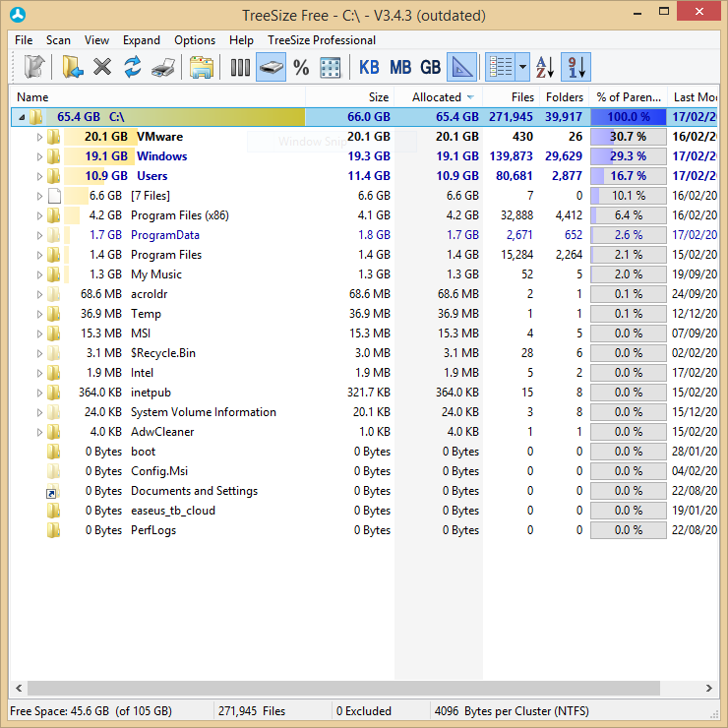Screen dimensions: 728x728
Task: Click the TreeSize app icon in title bar
Action: pyautogui.click(x=18, y=15)
